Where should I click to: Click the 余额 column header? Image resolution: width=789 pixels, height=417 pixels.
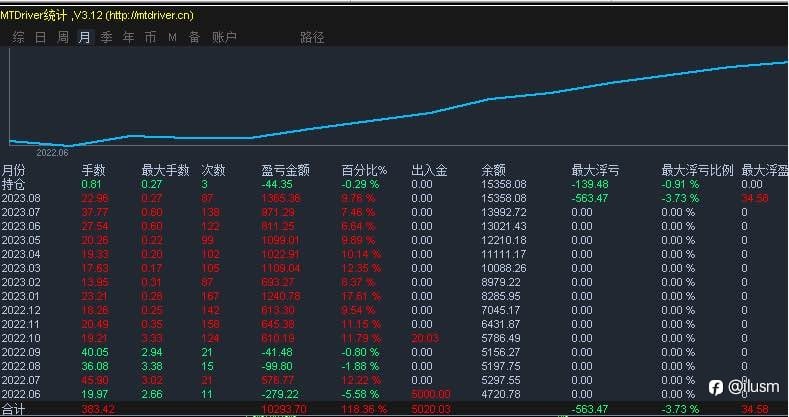493,170
